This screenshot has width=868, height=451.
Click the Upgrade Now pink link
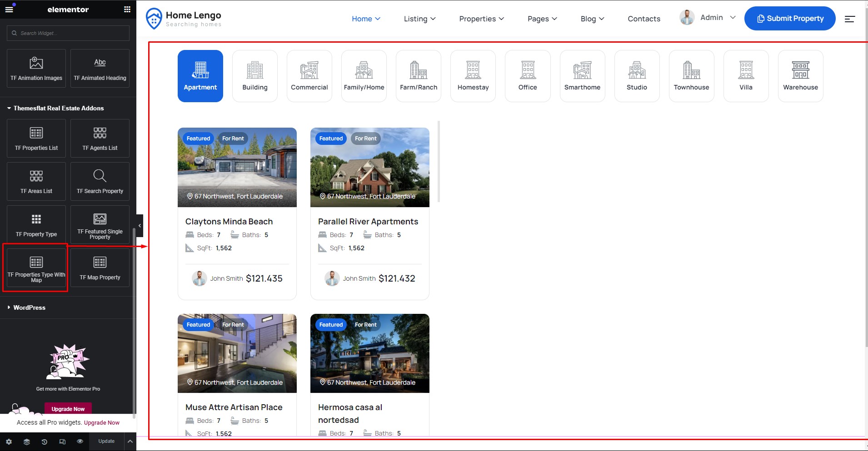coord(102,422)
